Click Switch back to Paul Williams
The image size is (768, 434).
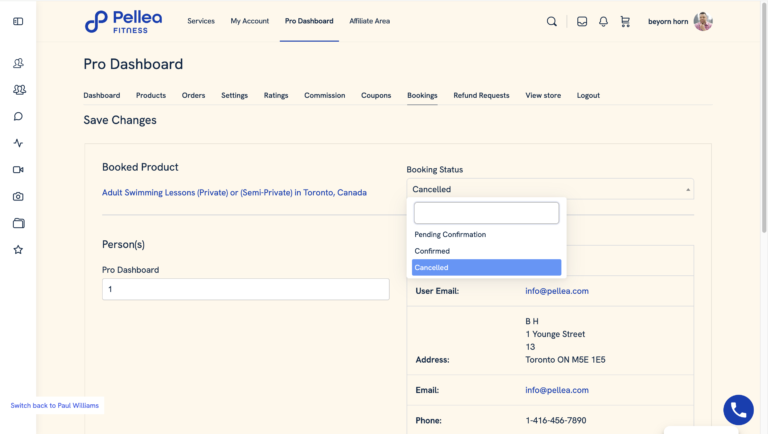pos(54,406)
